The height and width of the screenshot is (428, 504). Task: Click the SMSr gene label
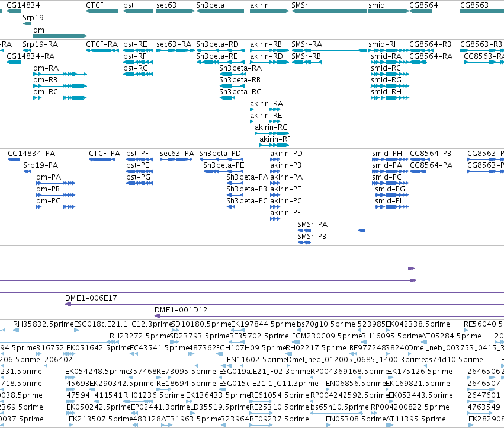pyautogui.click(x=300, y=5)
